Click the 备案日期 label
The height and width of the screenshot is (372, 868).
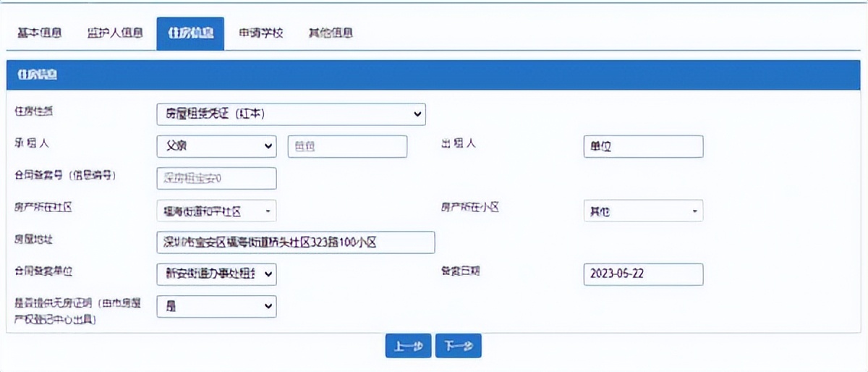461,271
